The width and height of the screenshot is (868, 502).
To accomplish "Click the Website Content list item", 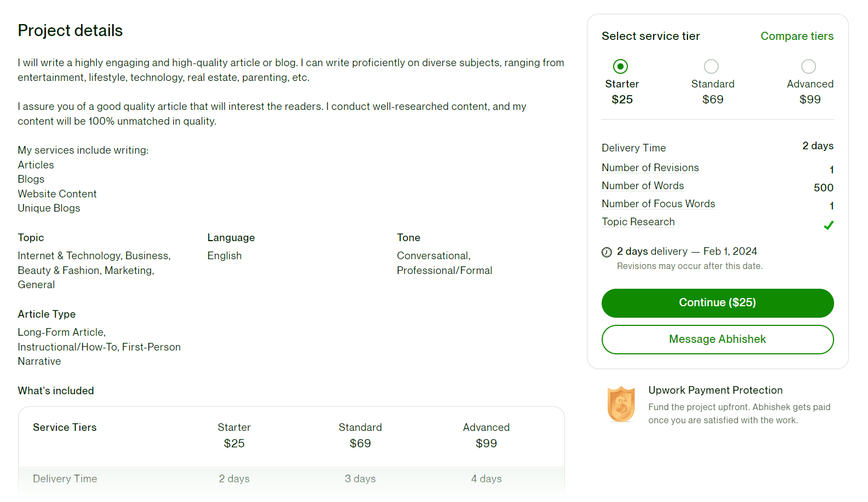I will 57,194.
